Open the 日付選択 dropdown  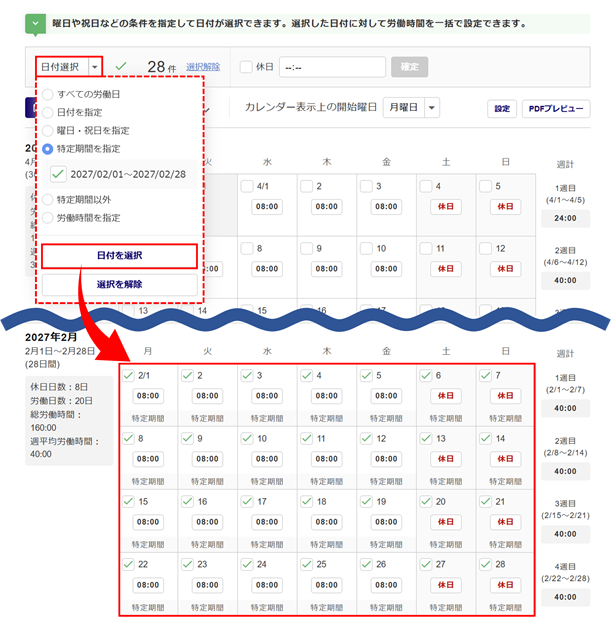[x=68, y=66]
